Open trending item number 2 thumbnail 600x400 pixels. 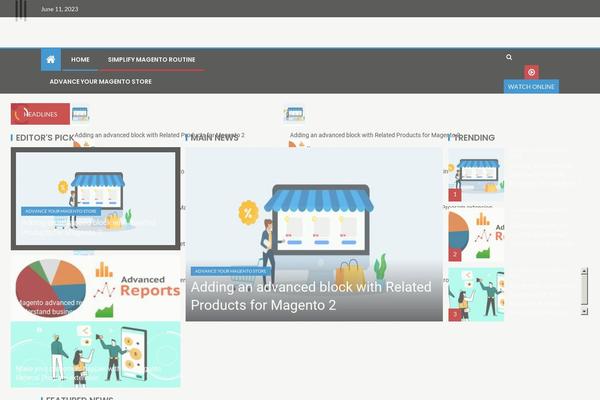(x=476, y=235)
